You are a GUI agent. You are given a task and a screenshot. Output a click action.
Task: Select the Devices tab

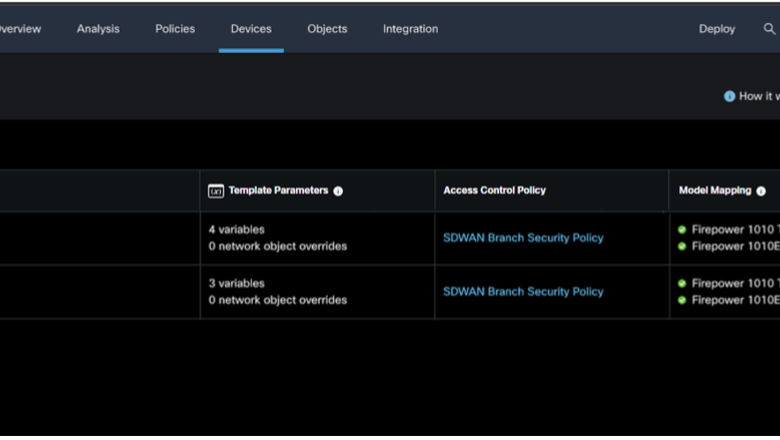tap(251, 29)
